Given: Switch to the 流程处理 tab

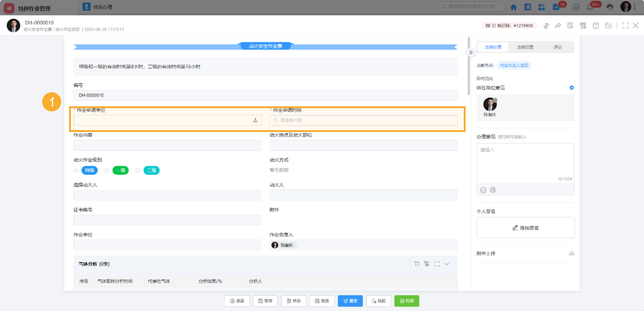Looking at the screenshot, I should [x=493, y=47].
